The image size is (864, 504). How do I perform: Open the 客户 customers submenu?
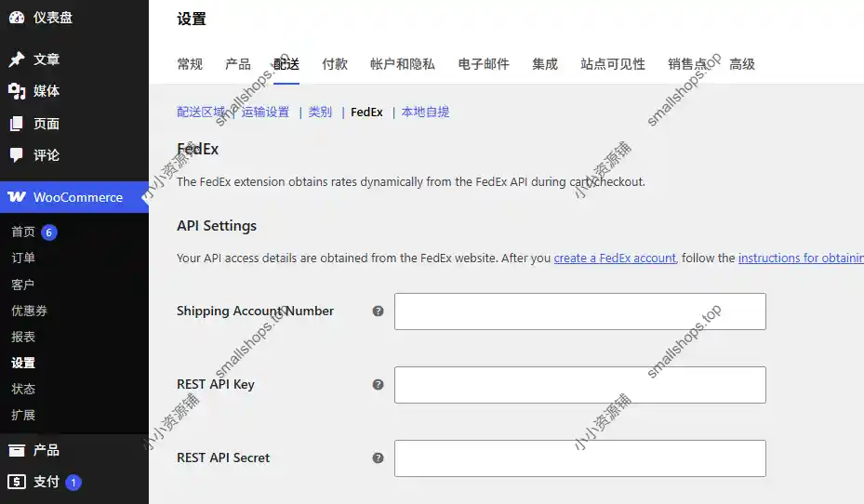click(x=23, y=285)
